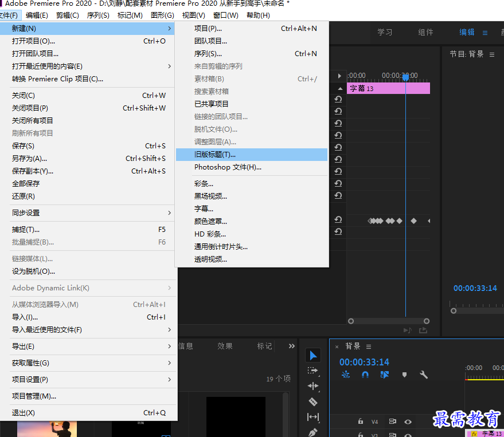Open the 节目: 背景 panel menu
504x437 pixels.
click(492, 54)
